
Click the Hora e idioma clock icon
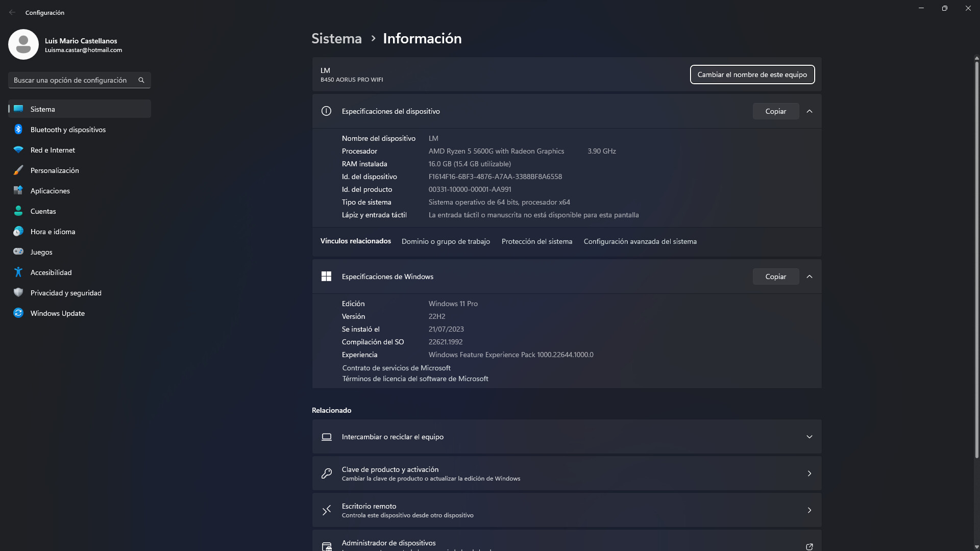point(18,231)
